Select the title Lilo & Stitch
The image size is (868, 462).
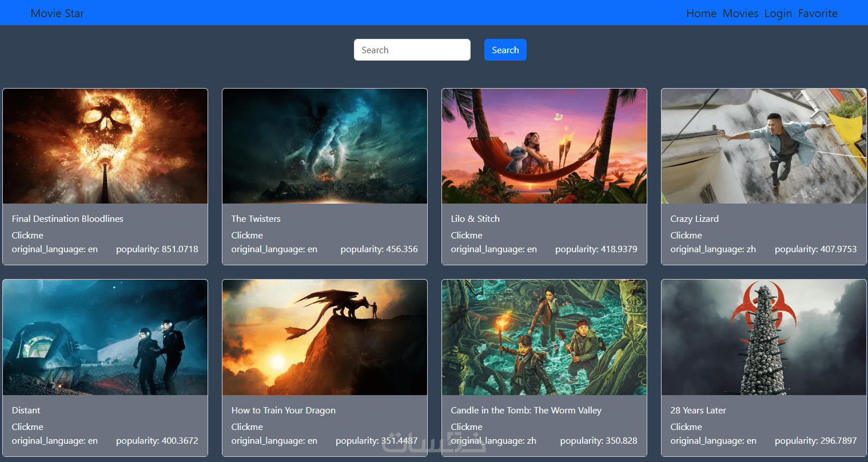475,218
